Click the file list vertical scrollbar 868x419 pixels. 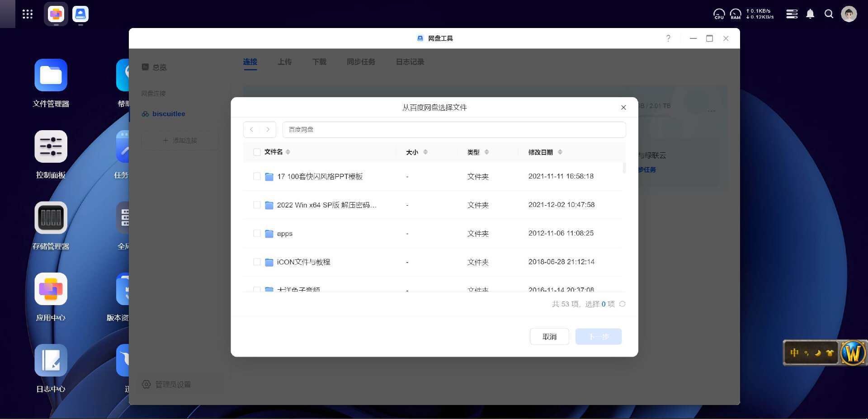coord(624,168)
